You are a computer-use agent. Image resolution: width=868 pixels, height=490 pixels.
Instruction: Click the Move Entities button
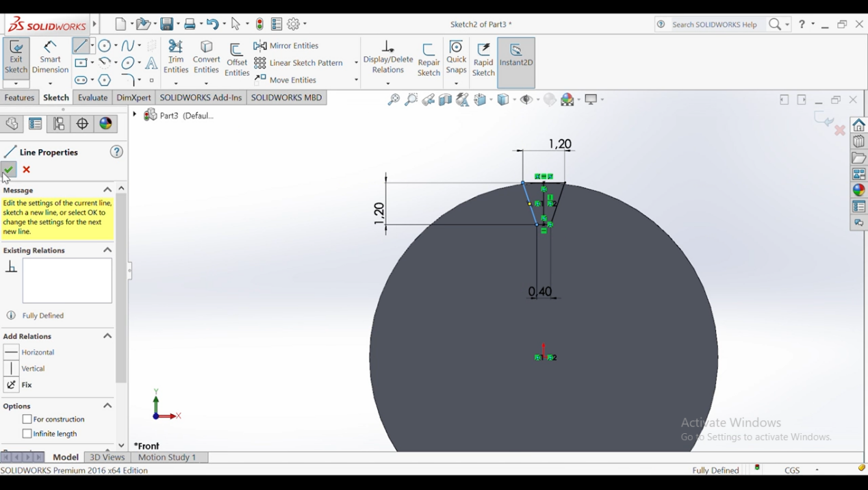285,80
